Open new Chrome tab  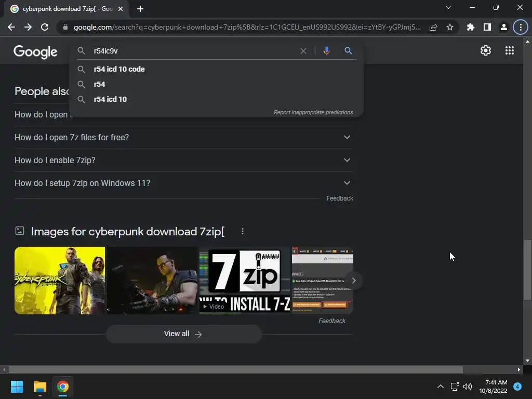coord(140,9)
